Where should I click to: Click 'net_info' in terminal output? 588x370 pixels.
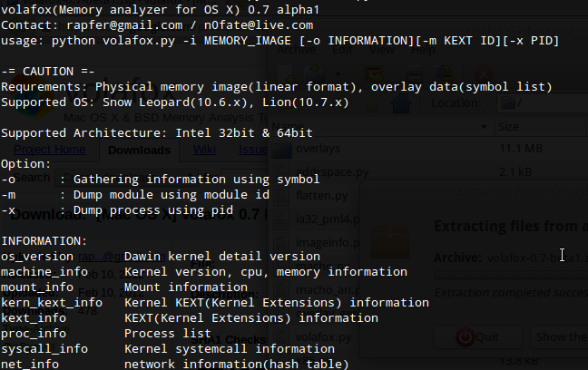(30, 365)
